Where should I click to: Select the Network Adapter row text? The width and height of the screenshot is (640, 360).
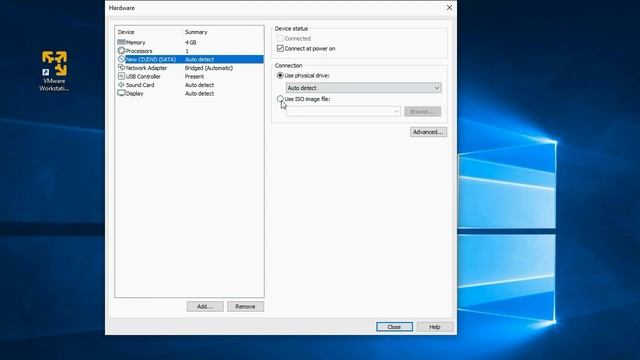[146, 68]
